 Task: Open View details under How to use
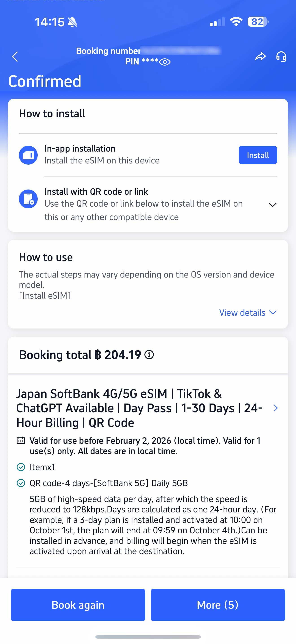point(247,313)
